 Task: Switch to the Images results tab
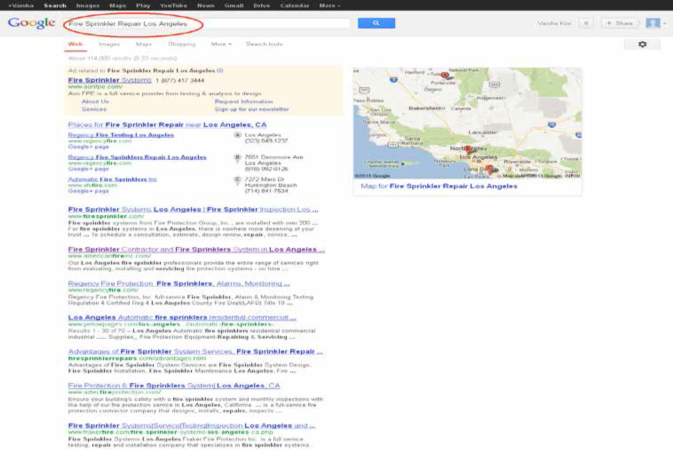pyautogui.click(x=109, y=44)
